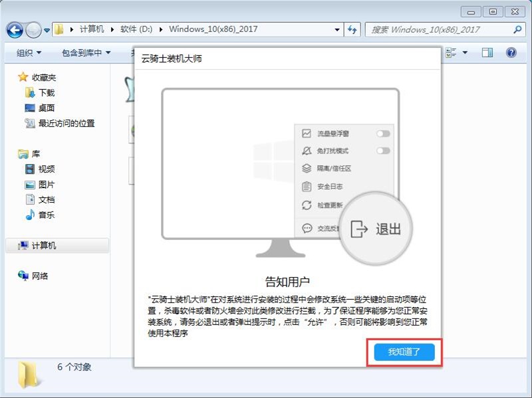
Task: Click the 告知用户 heading
Action: (287, 282)
